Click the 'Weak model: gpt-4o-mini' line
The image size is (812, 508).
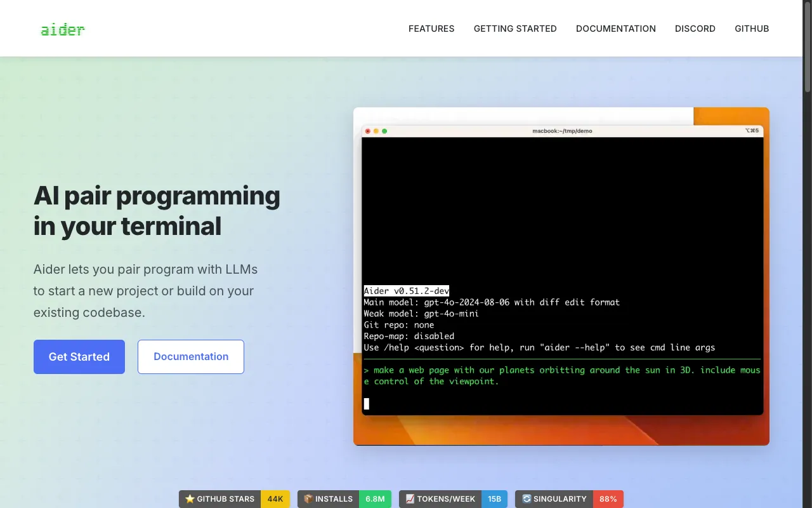coord(421,314)
